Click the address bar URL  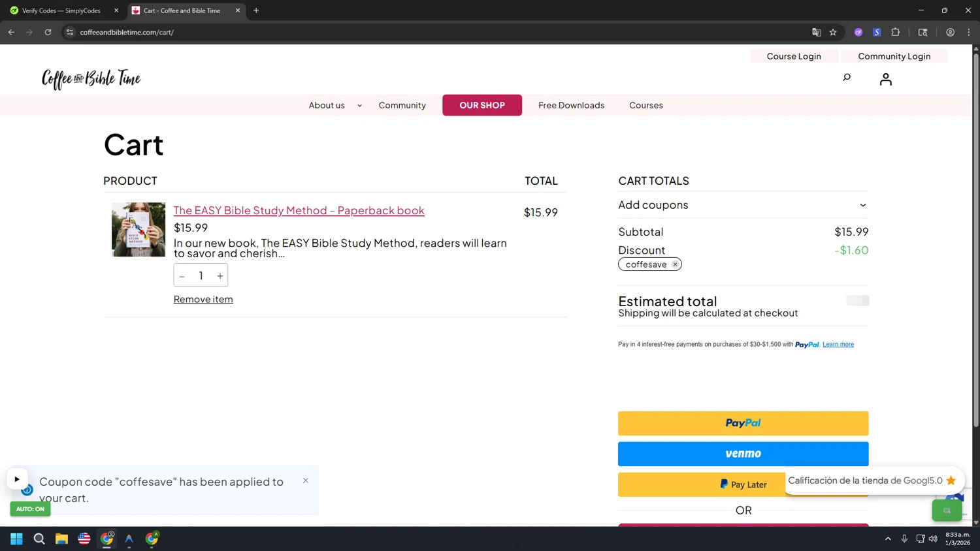[127, 32]
